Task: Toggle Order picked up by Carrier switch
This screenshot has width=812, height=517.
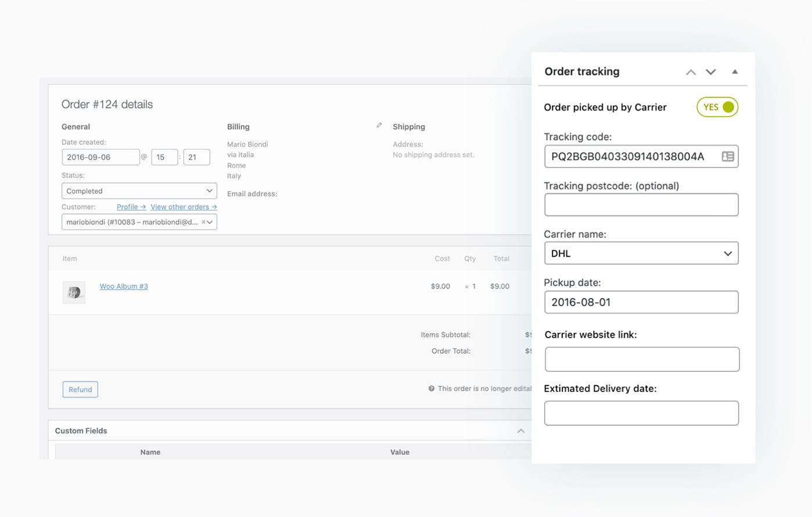Action: 717,107
